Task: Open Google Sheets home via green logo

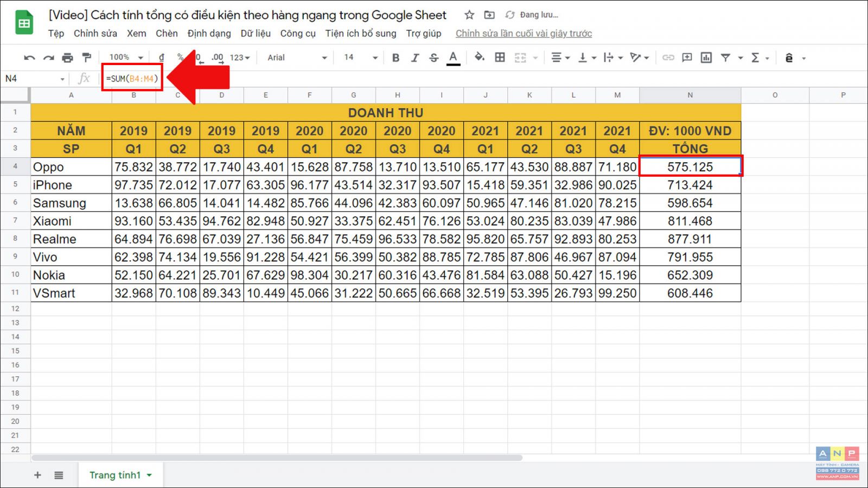Action: pyautogui.click(x=24, y=22)
